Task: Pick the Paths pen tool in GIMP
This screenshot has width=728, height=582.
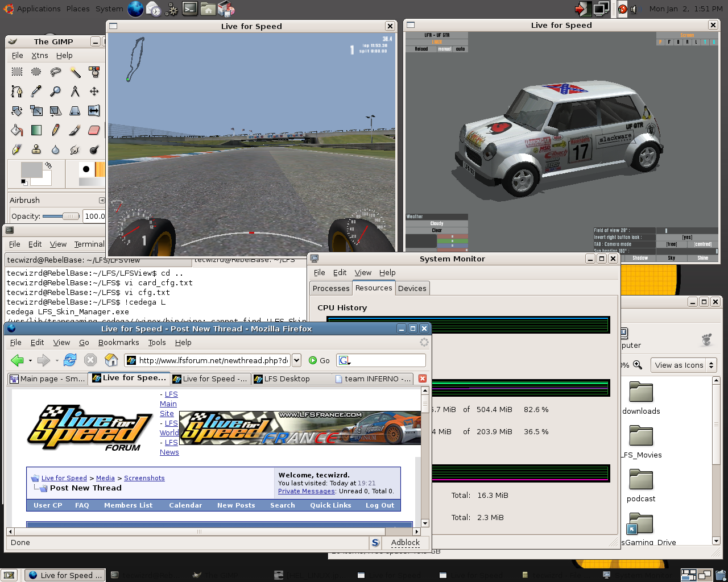Action: pos(17,91)
